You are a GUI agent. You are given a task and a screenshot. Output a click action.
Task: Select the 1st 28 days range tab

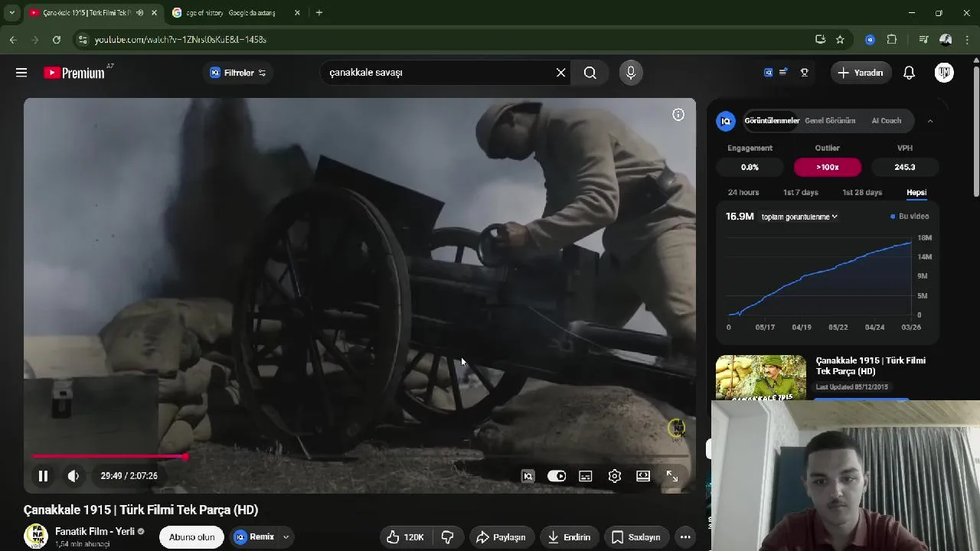click(x=862, y=192)
